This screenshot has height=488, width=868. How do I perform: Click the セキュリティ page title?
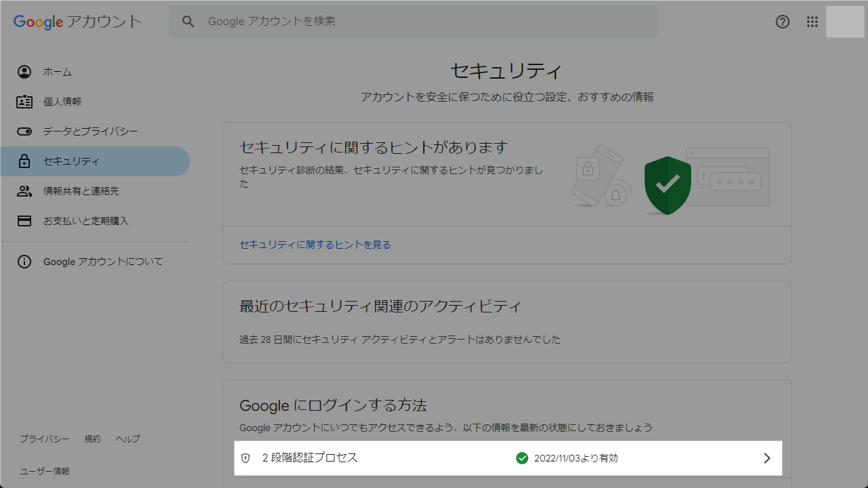507,71
